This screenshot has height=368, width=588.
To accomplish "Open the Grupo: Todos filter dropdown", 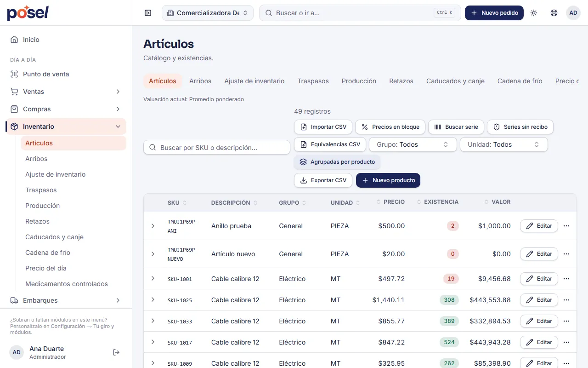I will (x=413, y=144).
